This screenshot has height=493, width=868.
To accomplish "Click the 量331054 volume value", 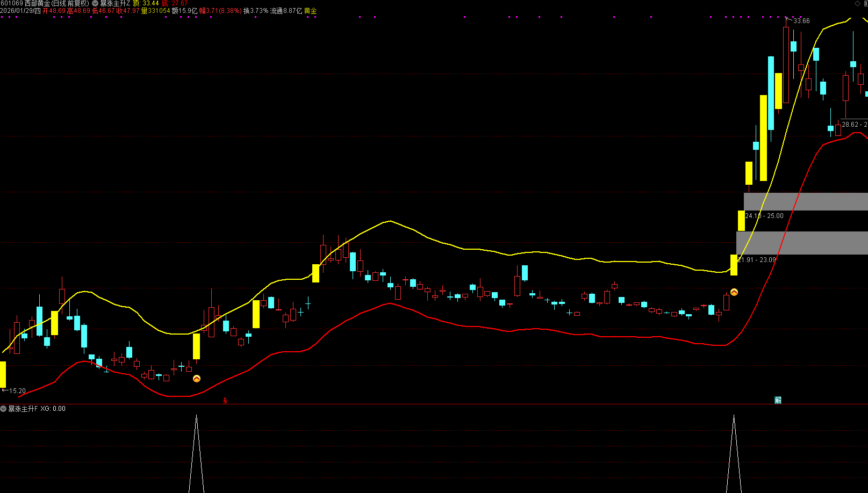I will pos(155,11).
